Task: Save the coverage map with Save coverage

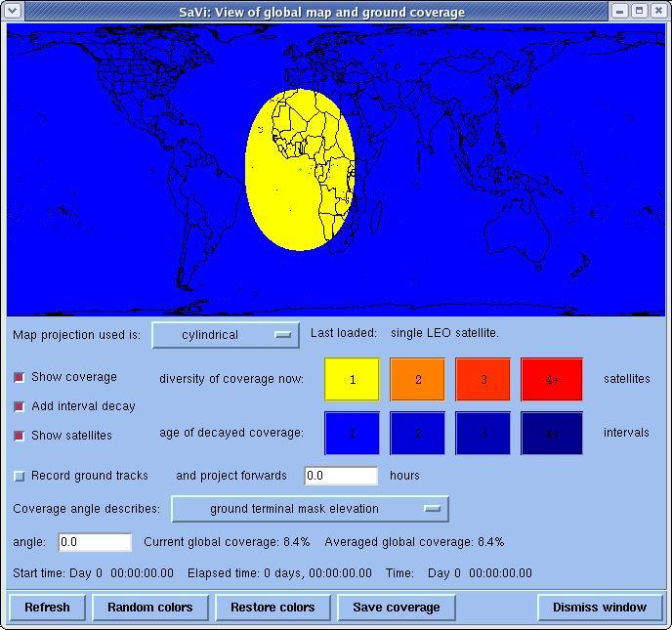Action: pyautogui.click(x=396, y=607)
